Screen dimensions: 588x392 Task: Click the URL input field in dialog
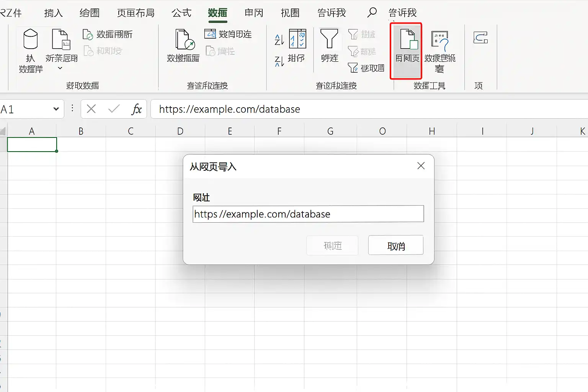point(308,214)
